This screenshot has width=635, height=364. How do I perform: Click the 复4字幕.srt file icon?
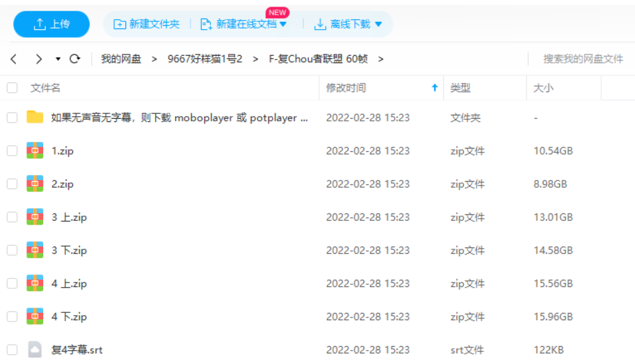point(35,349)
